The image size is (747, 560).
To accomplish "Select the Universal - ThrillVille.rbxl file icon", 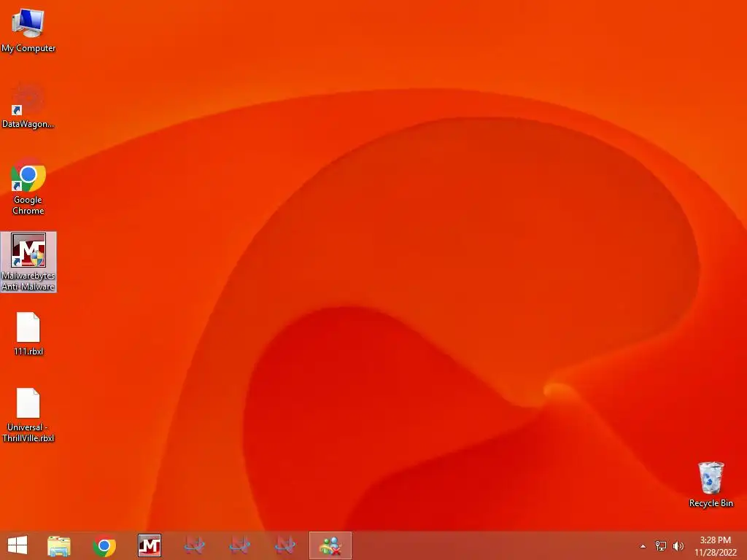I will pos(28,415).
